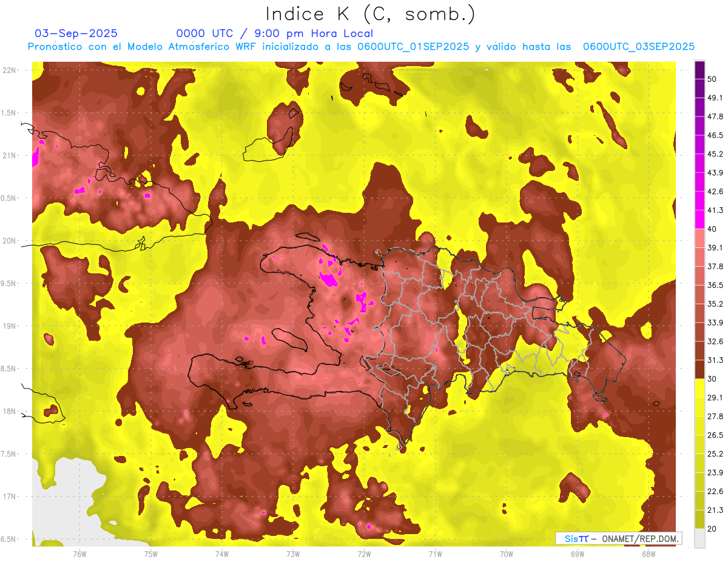Pick the dark purple swatch above 50
This screenshot has height=562, width=728.
click(699, 70)
